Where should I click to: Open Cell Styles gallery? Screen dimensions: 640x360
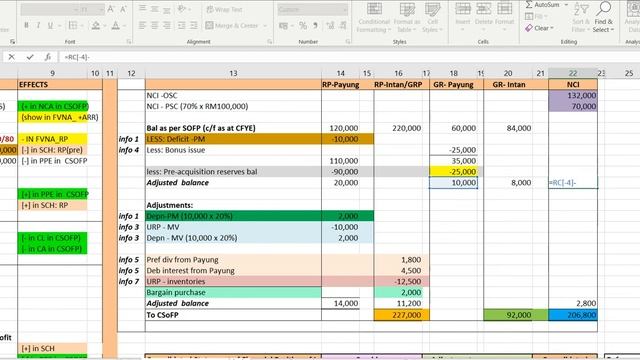tap(432, 18)
